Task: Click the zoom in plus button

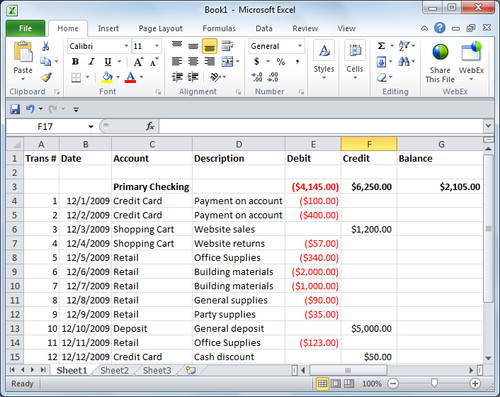Action: click(475, 384)
